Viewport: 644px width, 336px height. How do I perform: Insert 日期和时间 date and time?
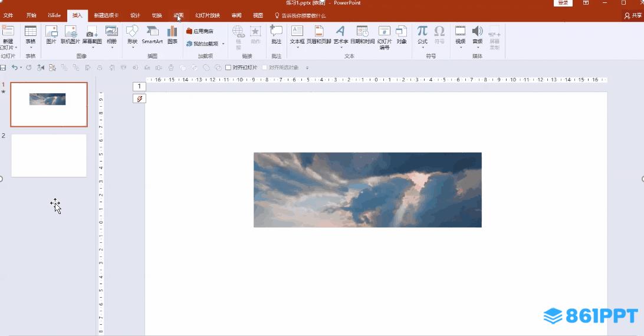[362, 35]
